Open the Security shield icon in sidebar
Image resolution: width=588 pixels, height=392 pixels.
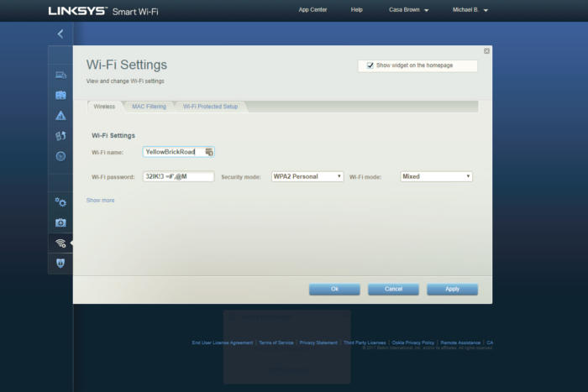[60, 263]
